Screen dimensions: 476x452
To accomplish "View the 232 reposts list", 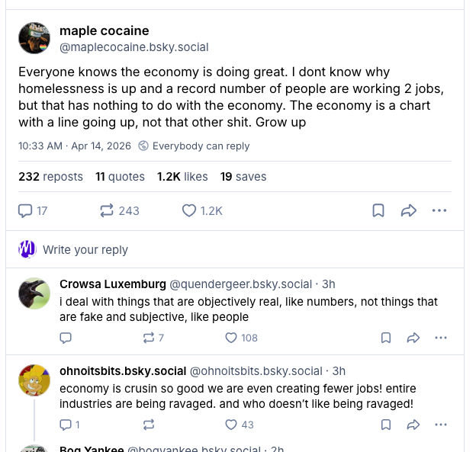I will [50, 177].
